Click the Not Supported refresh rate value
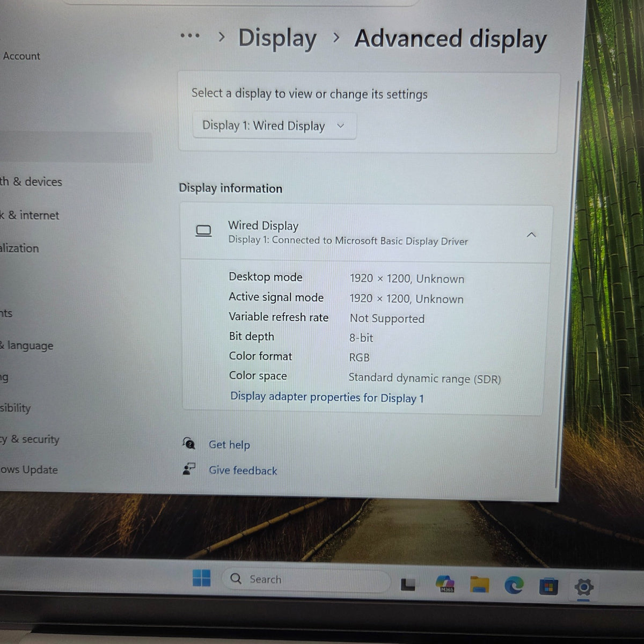Image resolution: width=644 pixels, height=644 pixels. pyautogui.click(x=387, y=318)
